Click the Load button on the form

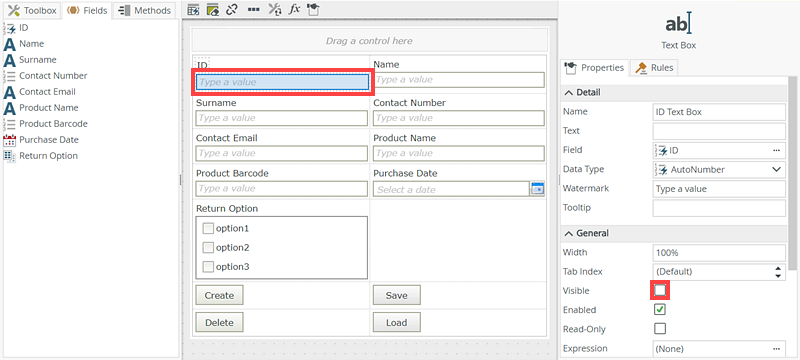pyautogui.click(x=396, y=322)
